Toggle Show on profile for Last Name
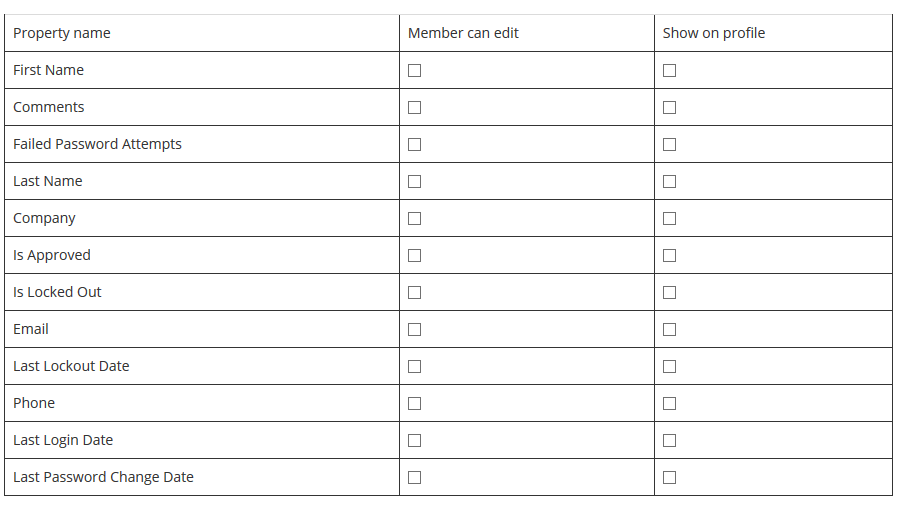The height and width of the screenshot is (512, 906). (x=669, y=181)
